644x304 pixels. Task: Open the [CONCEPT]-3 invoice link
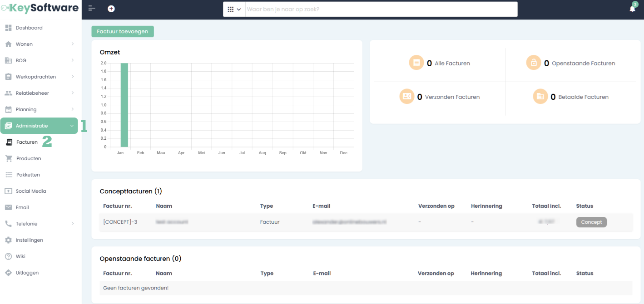click(x=120, y=222)
